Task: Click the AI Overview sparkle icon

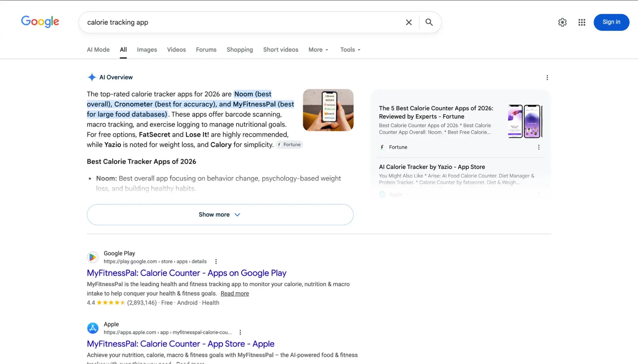Action: (x=92, y=77)
